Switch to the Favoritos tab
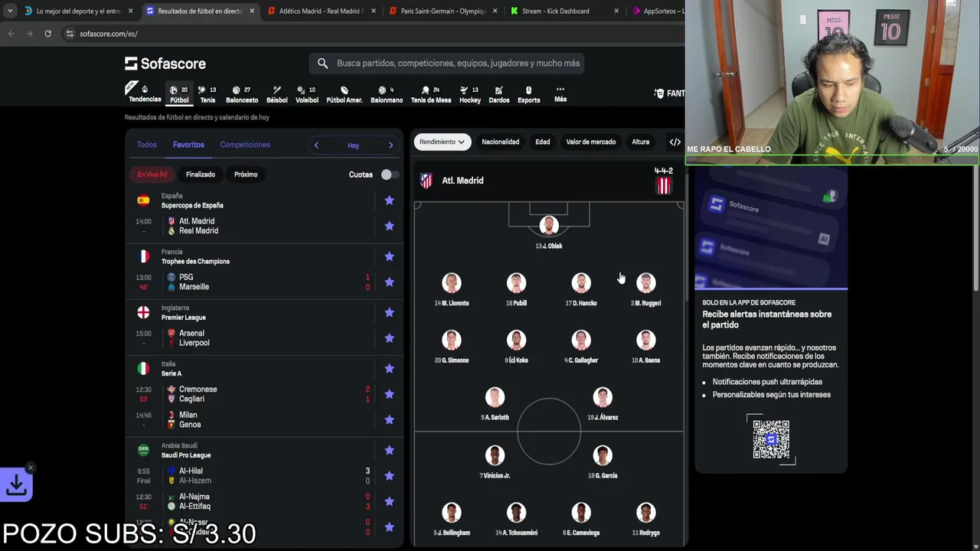Screen dimensions: 980x551 point(188,145)
